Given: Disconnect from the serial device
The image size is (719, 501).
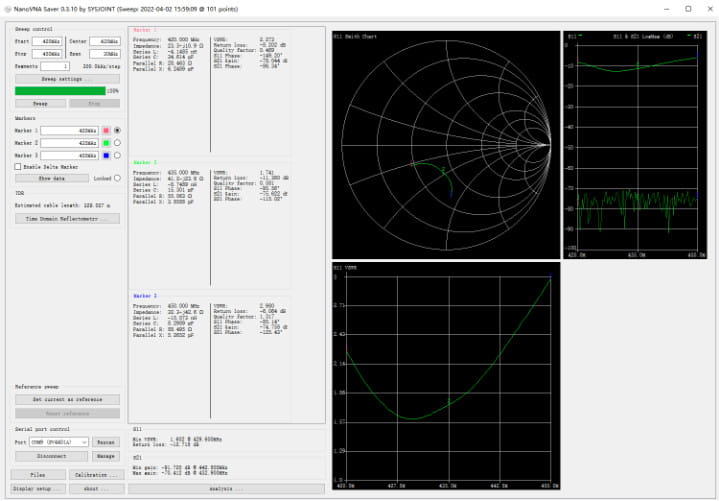Looking at the screenshot, I should 51,456.
